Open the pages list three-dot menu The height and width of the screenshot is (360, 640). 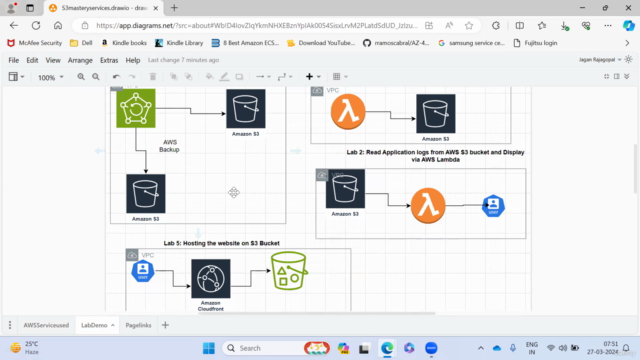coord(10,325)
